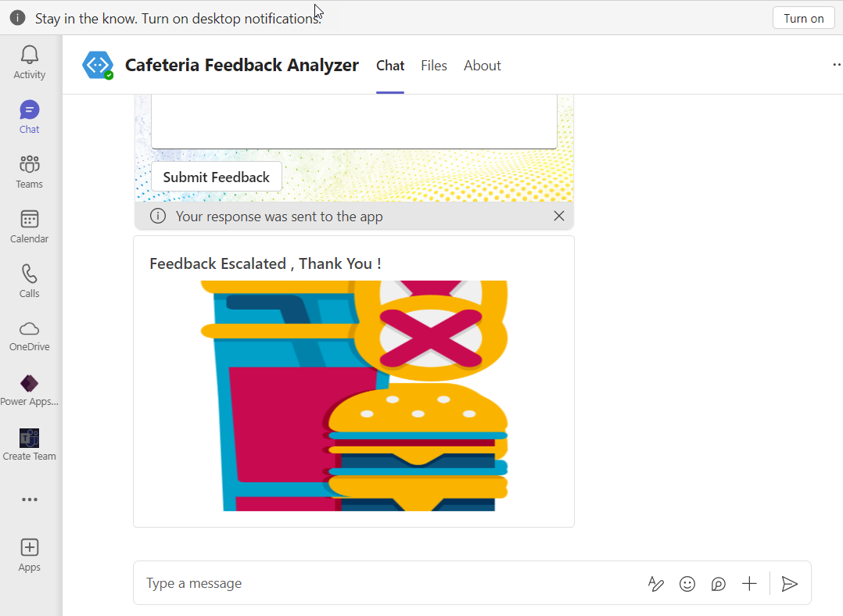This screenshot has height=616, width=843.
Task: Dismiss the response sent notice
Action: (558, 216)
